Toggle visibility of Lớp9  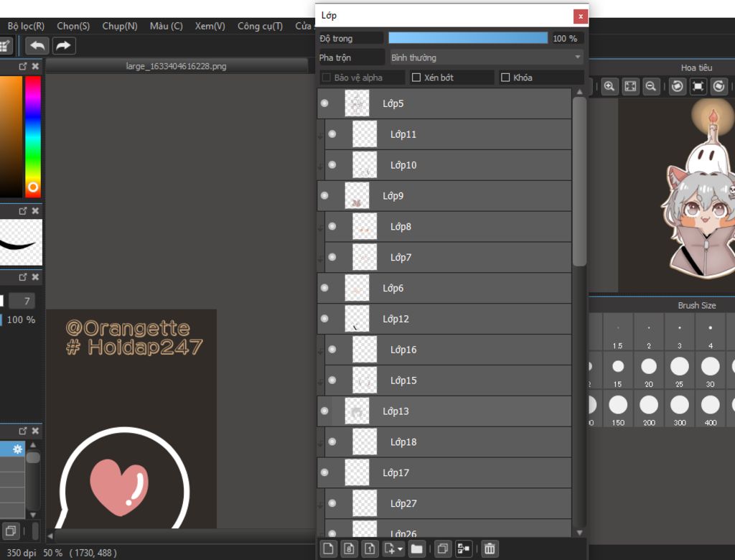pos(324,195)
